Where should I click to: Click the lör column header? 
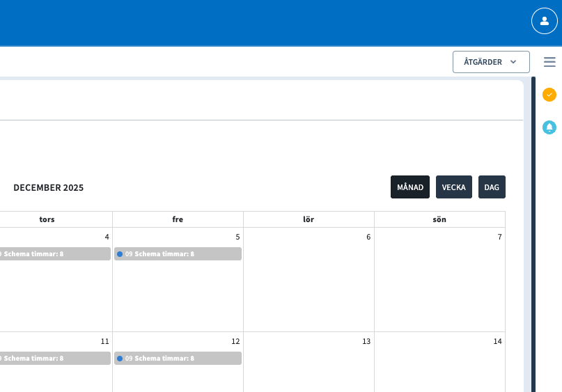point(309,219)
